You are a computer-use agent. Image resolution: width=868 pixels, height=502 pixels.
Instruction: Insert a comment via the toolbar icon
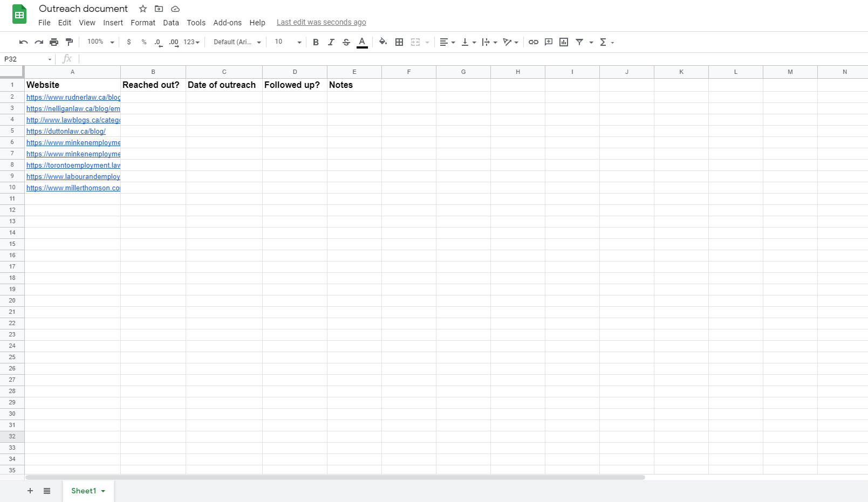click(548, 42)
